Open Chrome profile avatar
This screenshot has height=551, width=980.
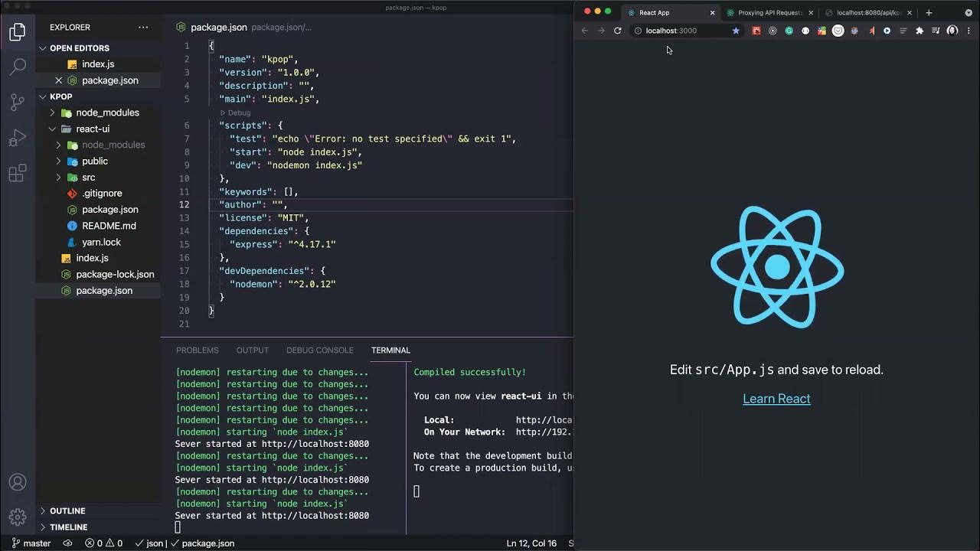tap(952, 31)
